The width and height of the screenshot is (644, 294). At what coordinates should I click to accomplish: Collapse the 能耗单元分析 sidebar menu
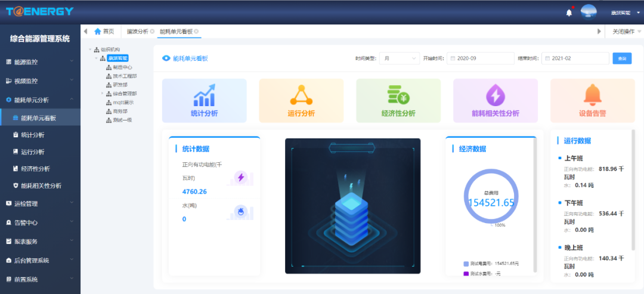coord(41,100)
